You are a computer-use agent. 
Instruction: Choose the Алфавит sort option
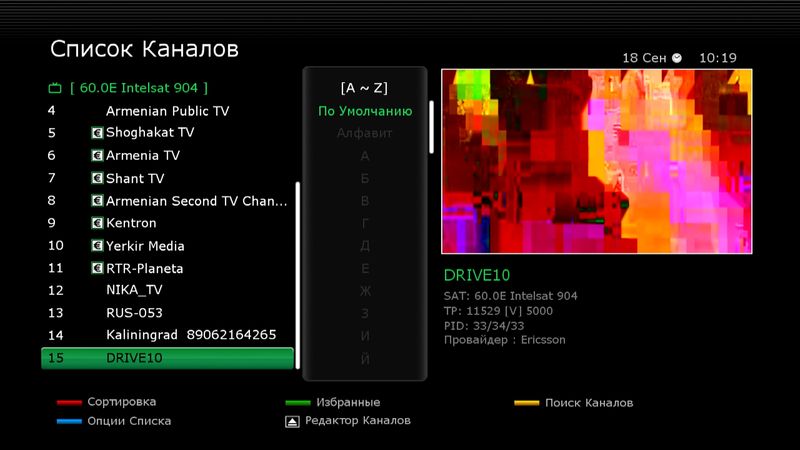pyautogui.click(x=365, y=133)
